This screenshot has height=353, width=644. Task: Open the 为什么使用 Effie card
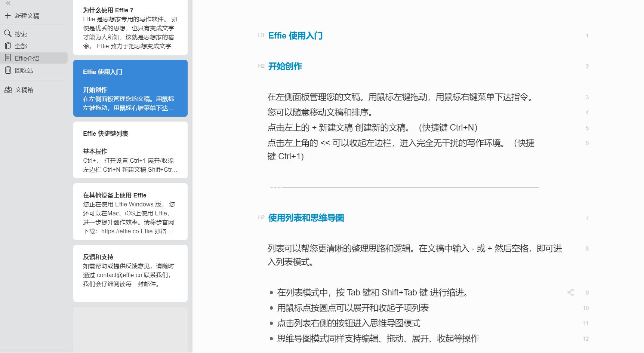tap(130, 26)
